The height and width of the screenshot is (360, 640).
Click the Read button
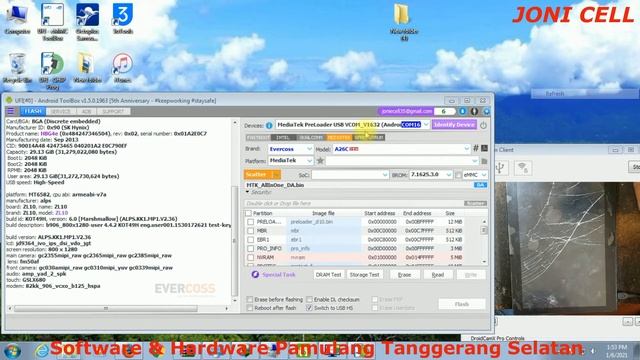tap(438, 275)
